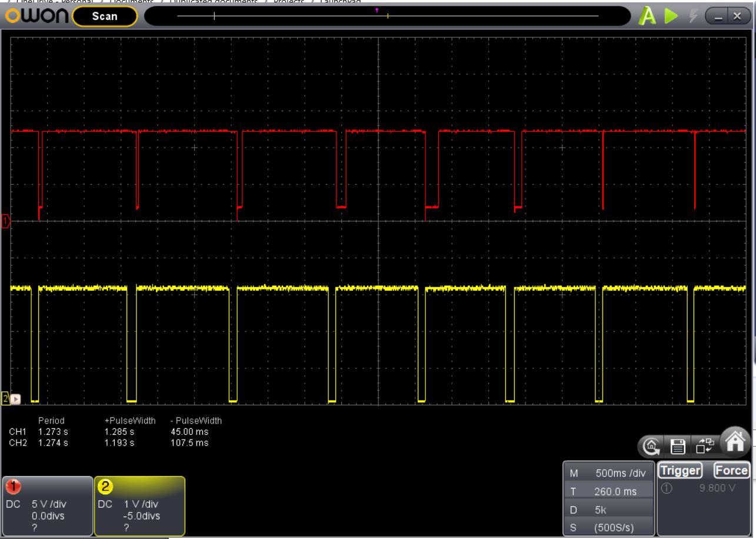Close the oscilloscope window

(738, 16)
